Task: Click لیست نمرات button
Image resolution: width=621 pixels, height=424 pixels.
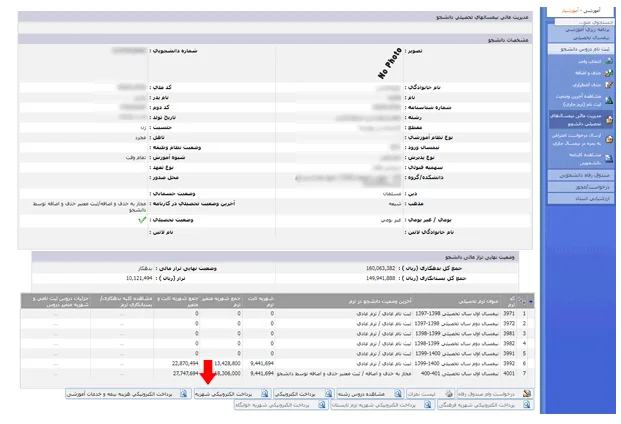Action: (431, 394)
